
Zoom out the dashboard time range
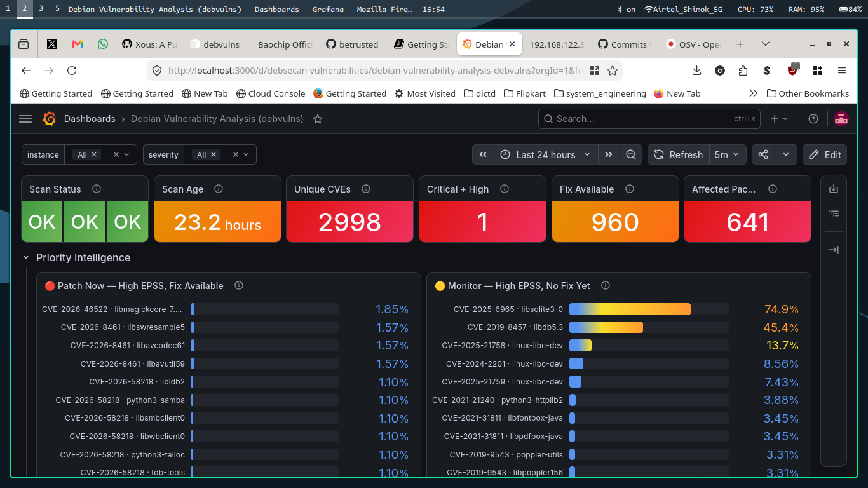click(630, 154)
